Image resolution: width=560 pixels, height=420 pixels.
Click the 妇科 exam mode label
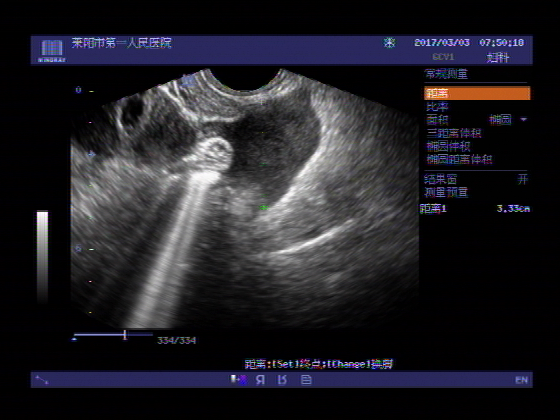point(498,57)
